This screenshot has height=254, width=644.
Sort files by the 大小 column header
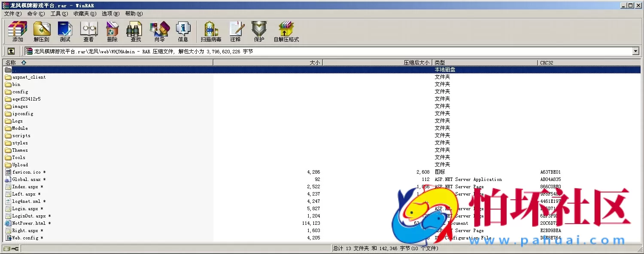(315, 62)
